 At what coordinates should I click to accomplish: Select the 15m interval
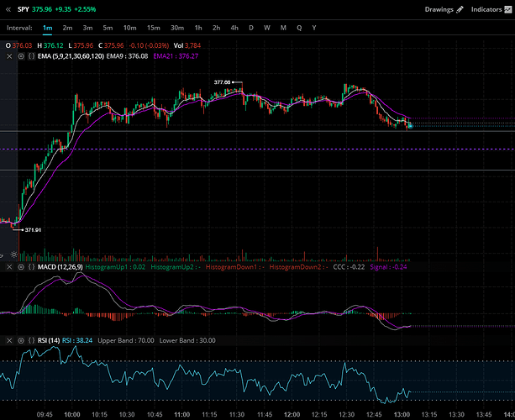pyautogui.click(x=154, y=28)
